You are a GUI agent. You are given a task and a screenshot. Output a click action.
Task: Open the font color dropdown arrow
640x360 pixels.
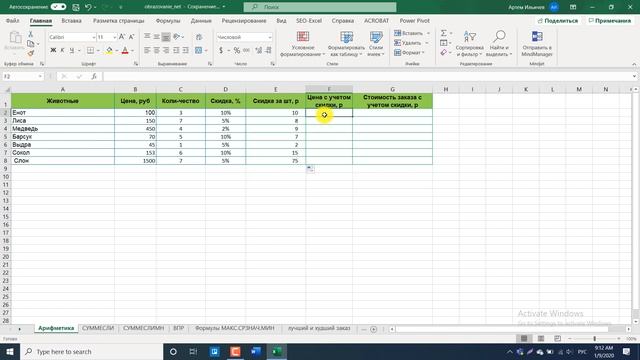(132, 51)
